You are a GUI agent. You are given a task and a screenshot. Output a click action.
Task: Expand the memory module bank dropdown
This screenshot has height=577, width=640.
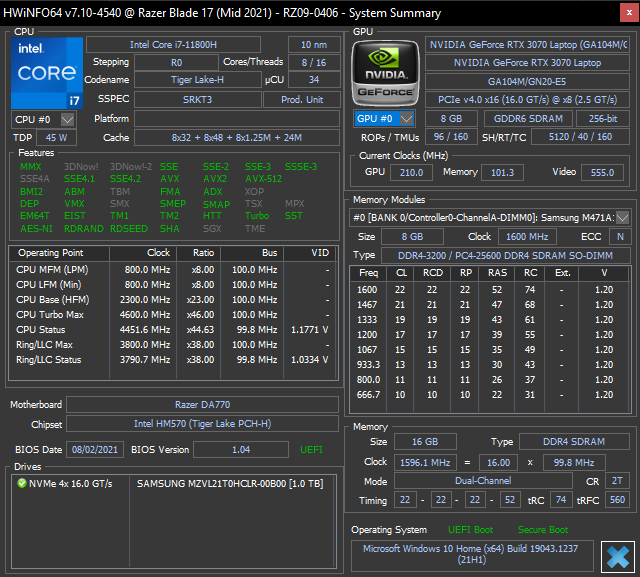[623, 217]
